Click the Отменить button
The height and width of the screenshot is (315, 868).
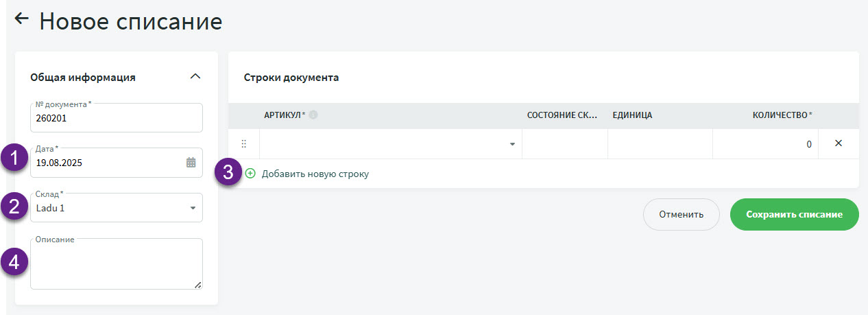click(x=681, y=214)
